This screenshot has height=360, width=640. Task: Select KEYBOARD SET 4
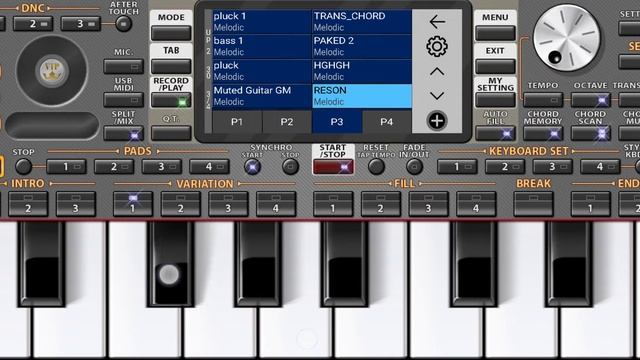(x=600, y=167)
